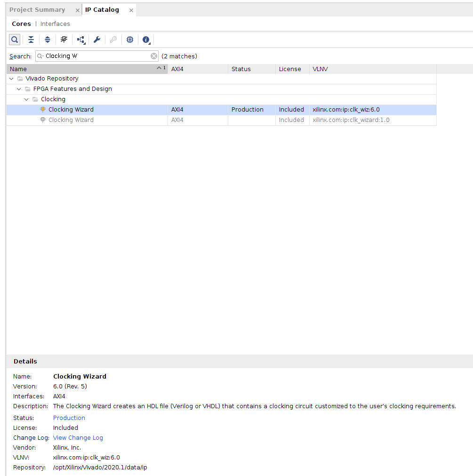Click the hide incompatible IP filter icon
Viewport: 473px width, 476px height.
[64, 40]
